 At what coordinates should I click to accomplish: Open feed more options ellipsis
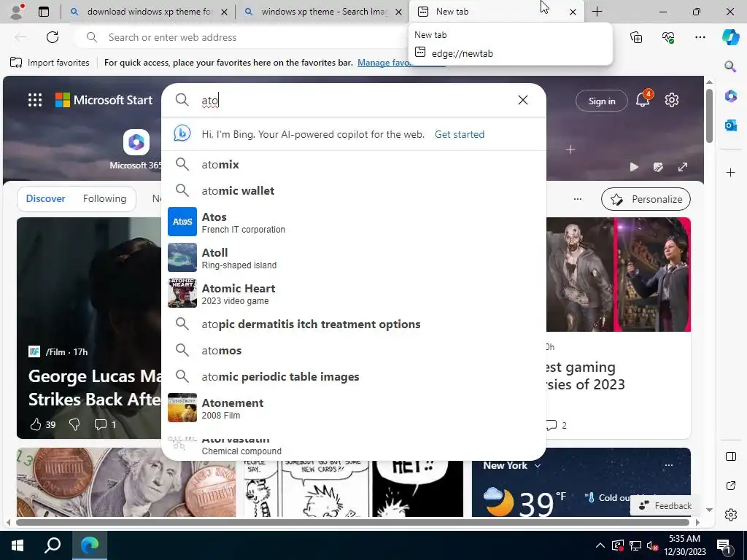tap(578, 199)
